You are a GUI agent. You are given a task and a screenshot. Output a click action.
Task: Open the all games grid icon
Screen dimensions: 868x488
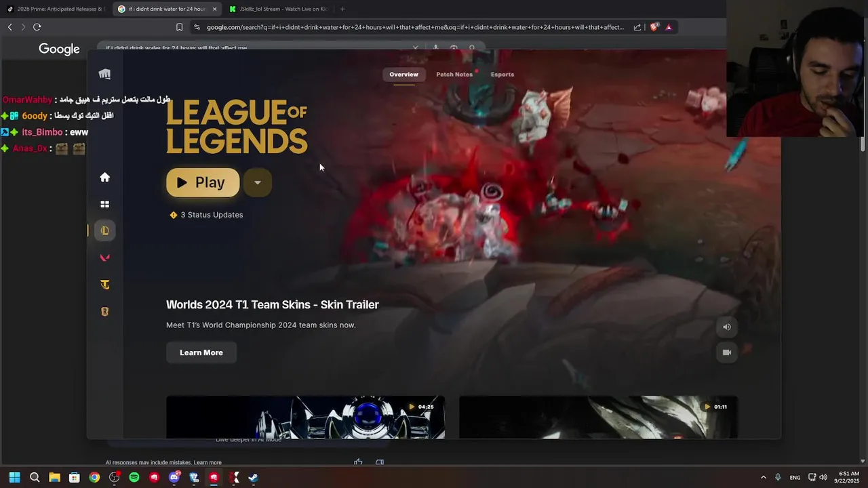pos(104,204)
